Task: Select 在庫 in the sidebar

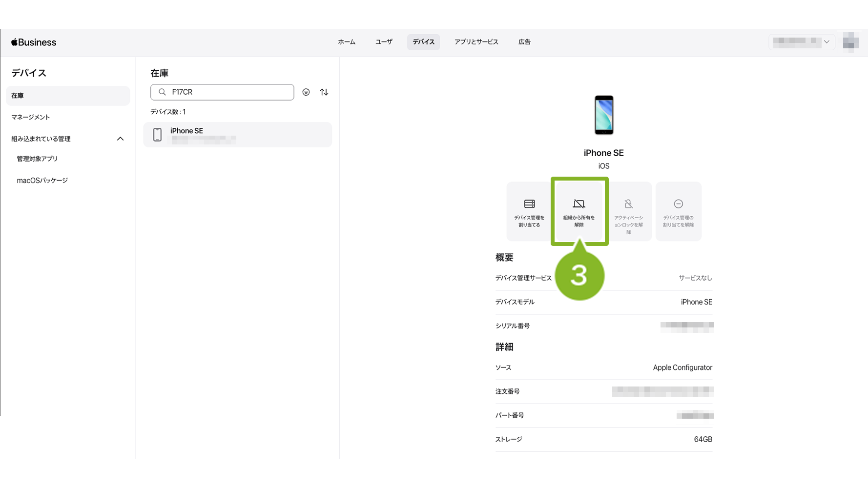Action: pos(68,96)
